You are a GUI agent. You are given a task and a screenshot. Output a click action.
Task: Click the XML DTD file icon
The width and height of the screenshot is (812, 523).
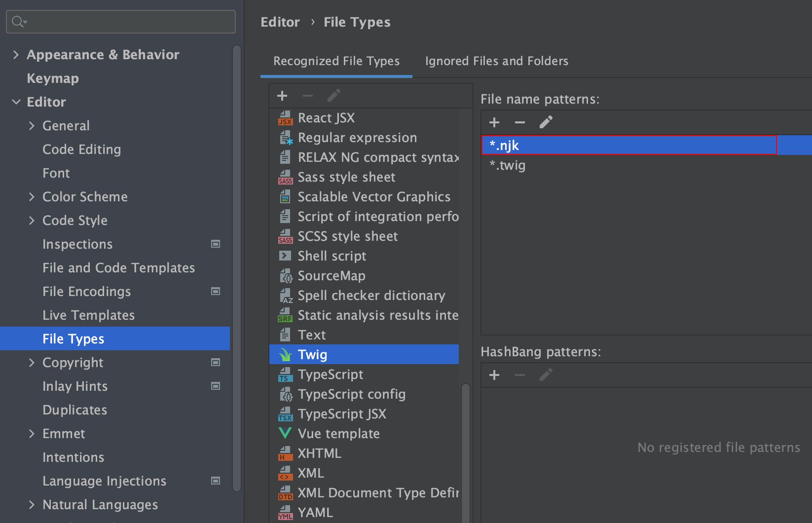pos(285,493)
